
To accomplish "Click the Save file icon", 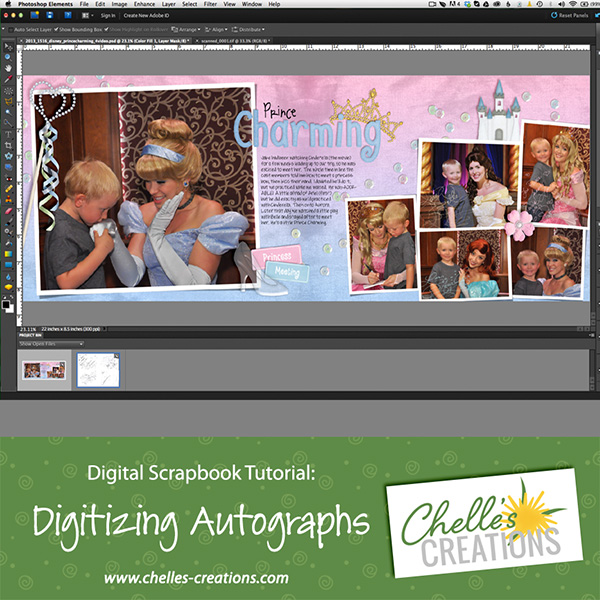I will coord(50,15).
